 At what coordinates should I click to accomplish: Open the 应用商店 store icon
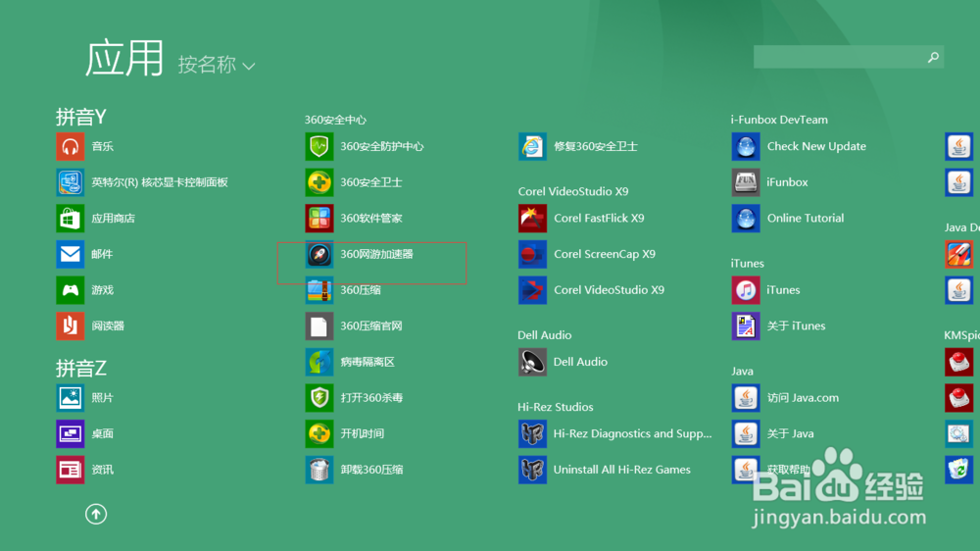pyautogui.click(x=70, y=219)
